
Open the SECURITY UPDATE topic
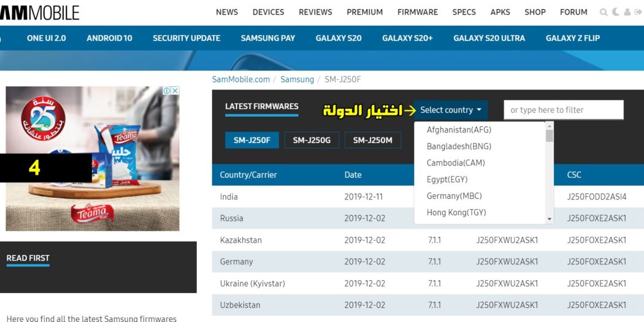pyautogui.click(x=186, y=38)
